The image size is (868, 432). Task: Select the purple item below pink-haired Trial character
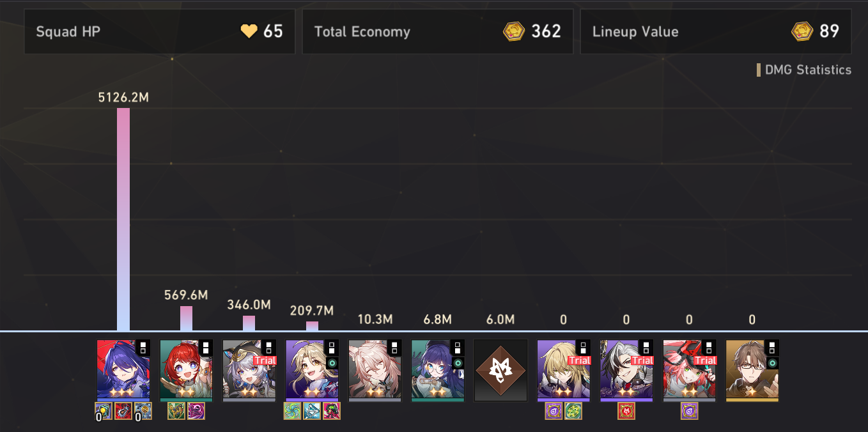click(x=690, y=411)
